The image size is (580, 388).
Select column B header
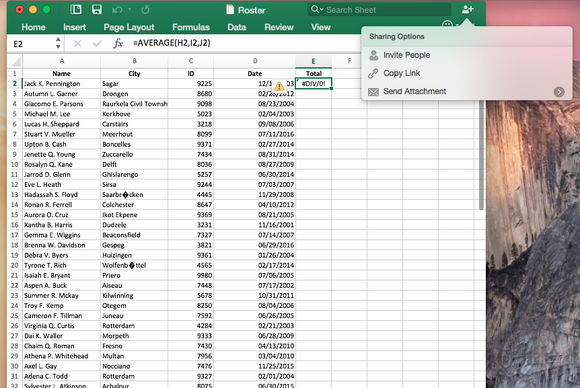click(x=134, y=61)
